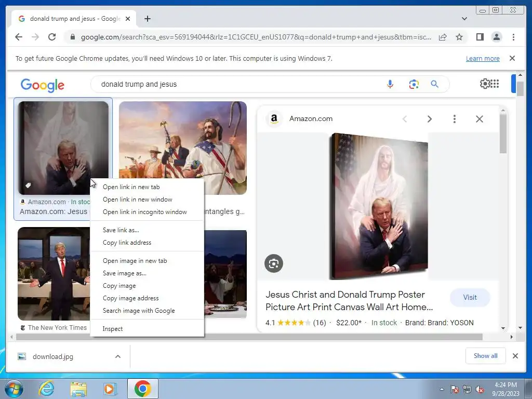
Task: Select Save link as... menu entry
Action: (147, 230)
